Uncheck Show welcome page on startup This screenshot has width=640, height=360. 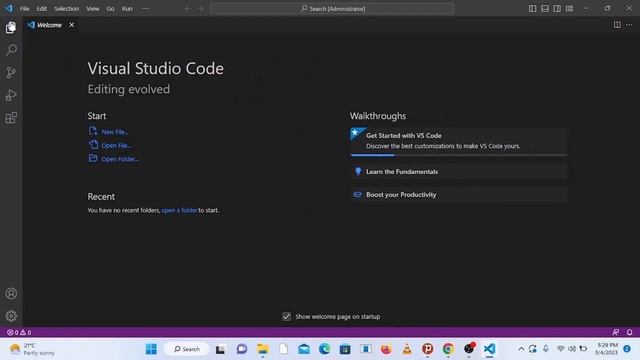coord(287,316)
